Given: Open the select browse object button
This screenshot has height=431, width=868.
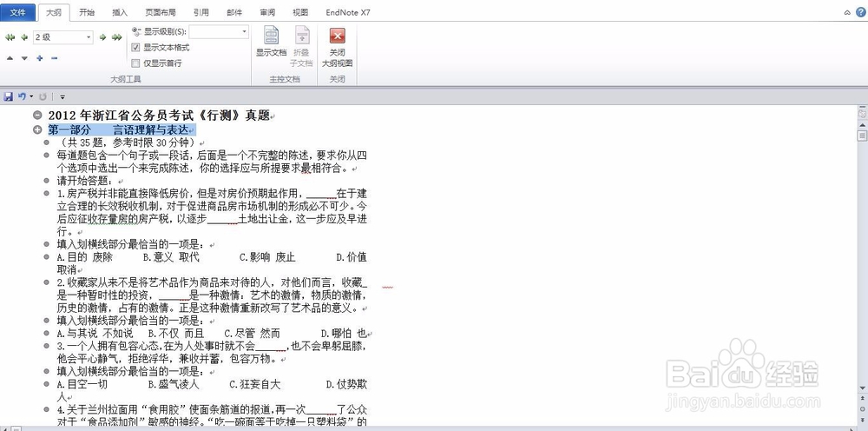Looking at the screenshot, I should pos(862,408).
